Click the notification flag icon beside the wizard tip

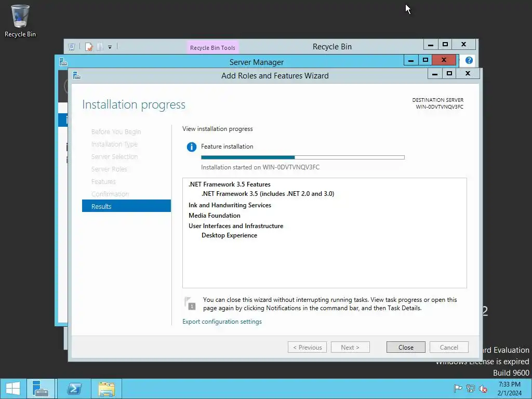(x=190, y=303)
